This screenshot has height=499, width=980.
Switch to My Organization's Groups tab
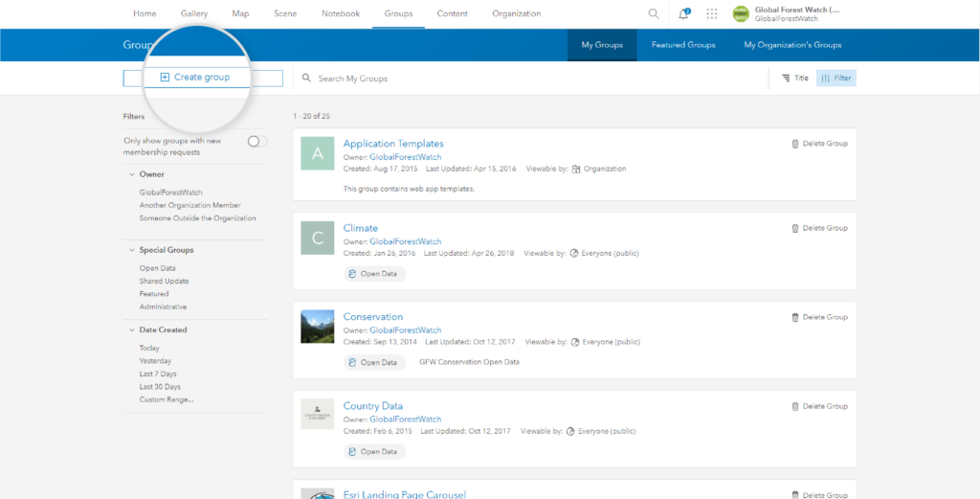coord(792,45)
